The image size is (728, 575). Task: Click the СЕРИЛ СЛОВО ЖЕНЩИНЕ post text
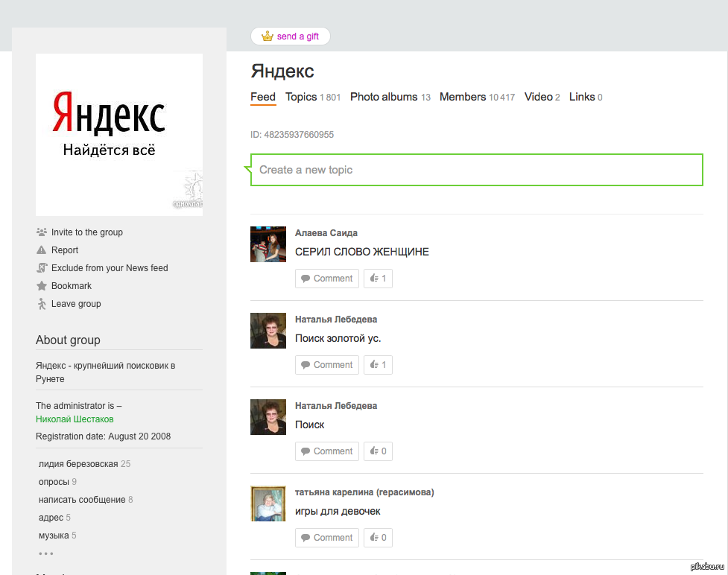coord(362,252)
